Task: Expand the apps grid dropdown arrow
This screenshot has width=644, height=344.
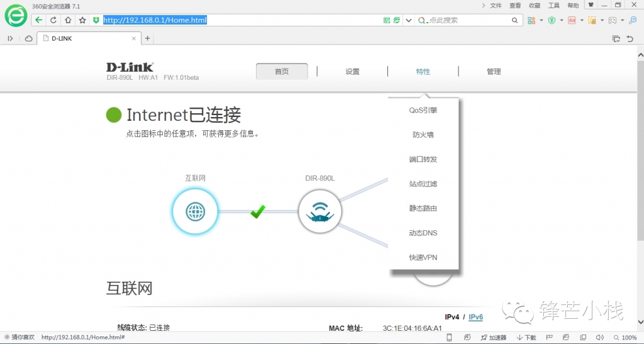Action: pyautogui.click(x=541, y=20)
